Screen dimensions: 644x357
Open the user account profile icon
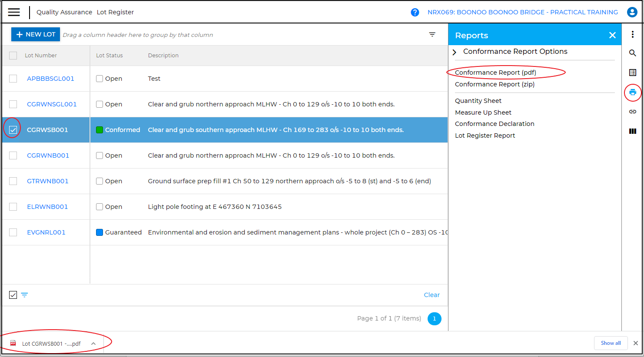632,12
